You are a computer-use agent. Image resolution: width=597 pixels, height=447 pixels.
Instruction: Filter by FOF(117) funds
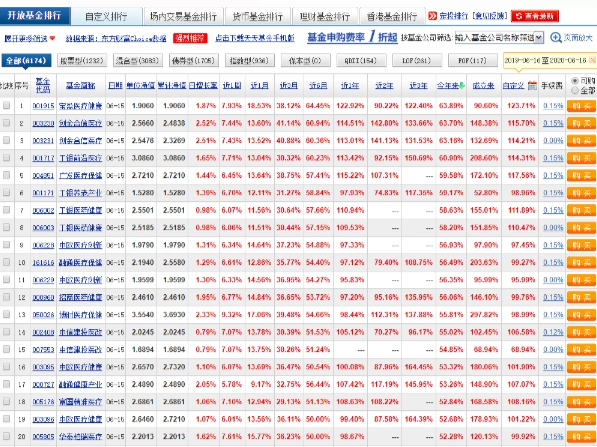472,60
